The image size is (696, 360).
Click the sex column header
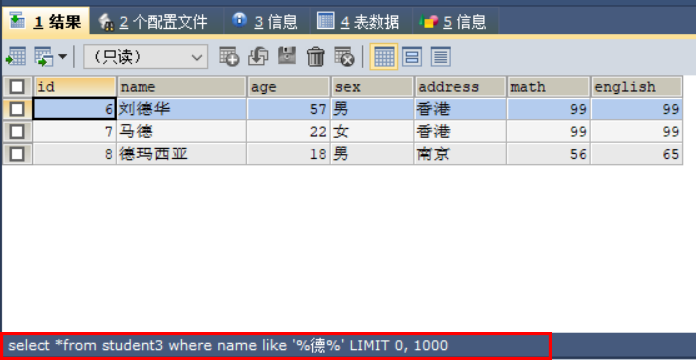pyautogui.click(x=372, y=87)
